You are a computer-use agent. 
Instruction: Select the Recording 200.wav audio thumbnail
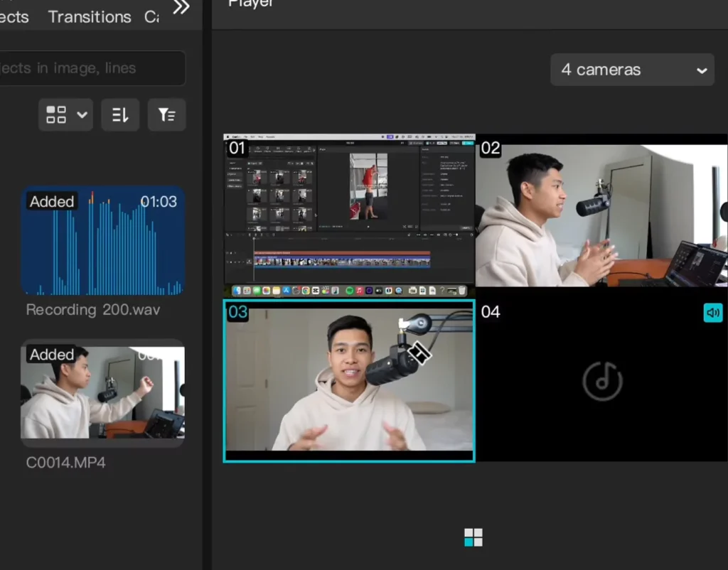102,241
